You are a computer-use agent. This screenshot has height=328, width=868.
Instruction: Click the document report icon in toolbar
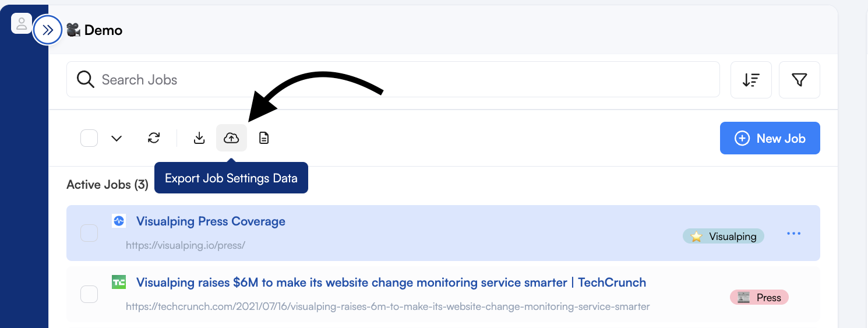pos(264,138)
